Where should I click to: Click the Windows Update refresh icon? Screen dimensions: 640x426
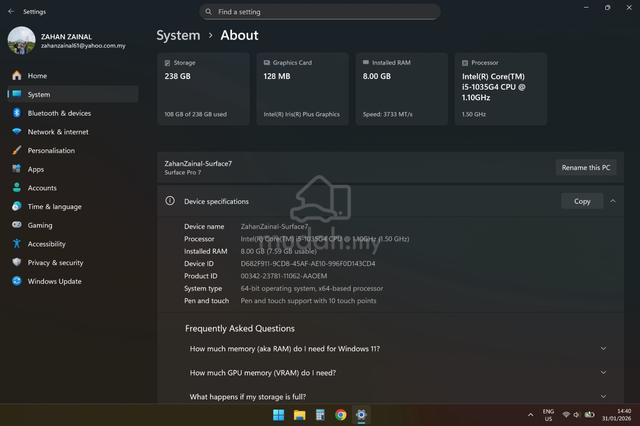point(17,281)
